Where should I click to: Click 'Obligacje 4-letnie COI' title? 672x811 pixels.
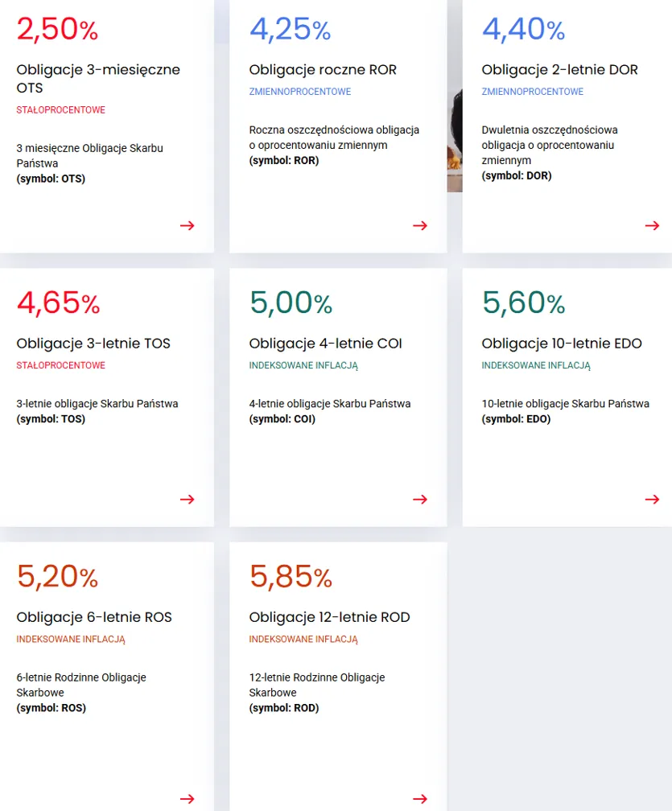[325, 344]
